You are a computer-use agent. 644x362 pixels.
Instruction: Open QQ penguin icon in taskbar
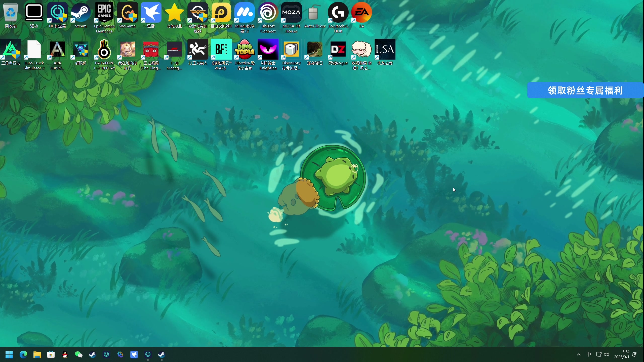pyautogui.click(x=65, y=355)
